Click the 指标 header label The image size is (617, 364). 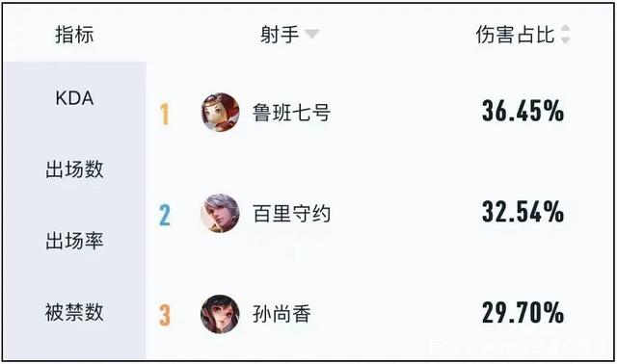(x=74, y=35)
